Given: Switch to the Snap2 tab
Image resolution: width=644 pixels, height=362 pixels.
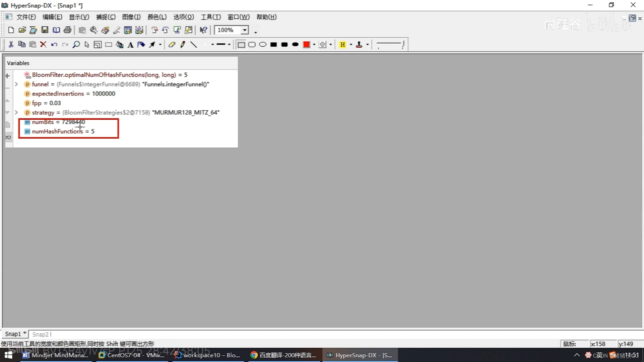Looking at the screenshot, I should (42, 334).
